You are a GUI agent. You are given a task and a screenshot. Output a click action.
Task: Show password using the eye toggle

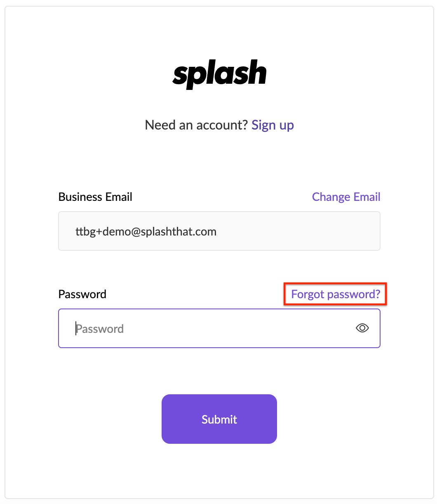[x=362, y=328]
